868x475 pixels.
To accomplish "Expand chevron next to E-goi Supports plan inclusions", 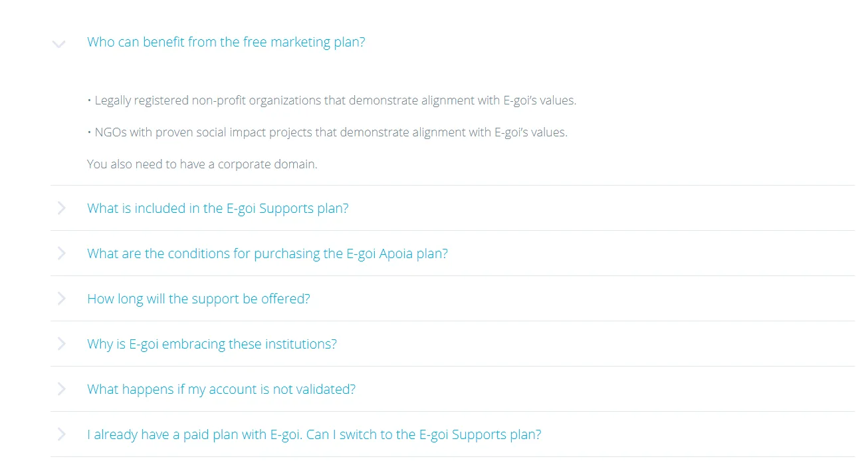I will [x=62, y=208].
